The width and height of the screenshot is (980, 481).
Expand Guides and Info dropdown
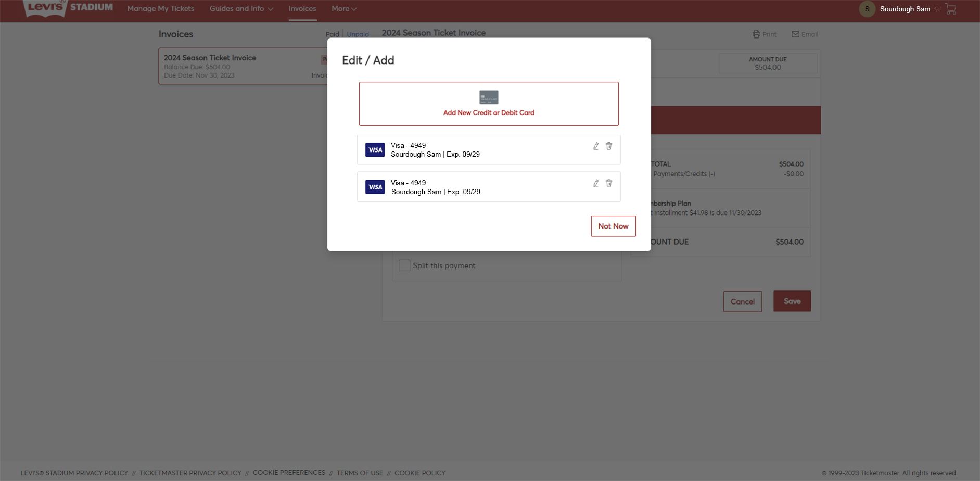tap(241, 9)
